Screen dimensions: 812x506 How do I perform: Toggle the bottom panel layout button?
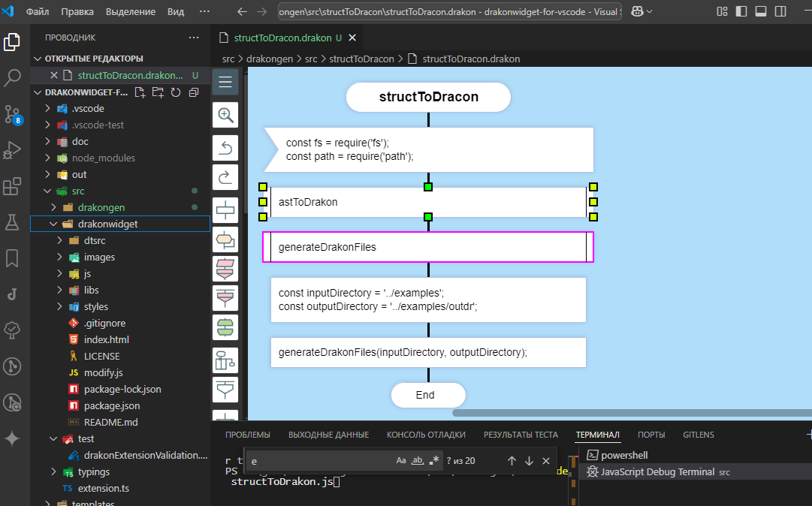[x=760, y=12]
